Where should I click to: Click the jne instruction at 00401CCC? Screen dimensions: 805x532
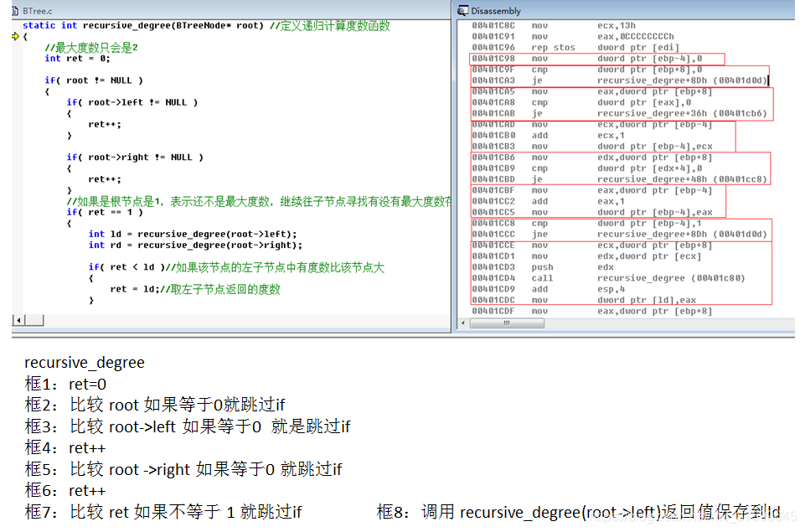click(620, 235)
